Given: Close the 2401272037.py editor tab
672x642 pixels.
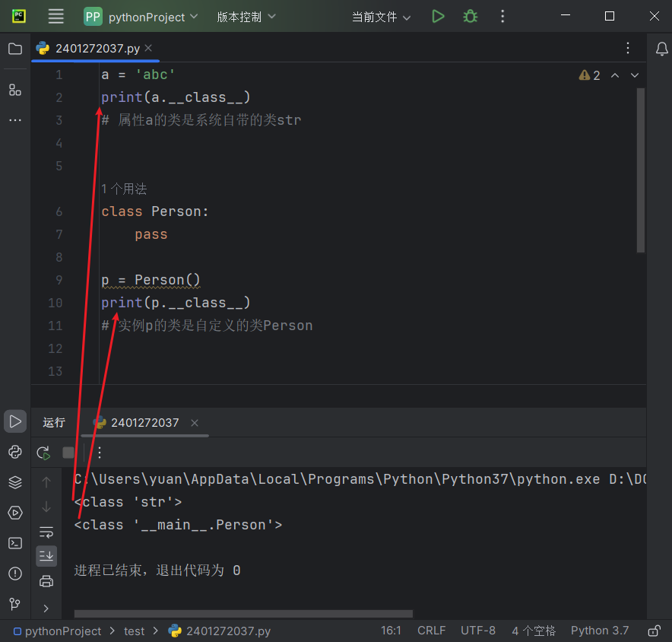Looking at the screenshot, I should 148,48.
